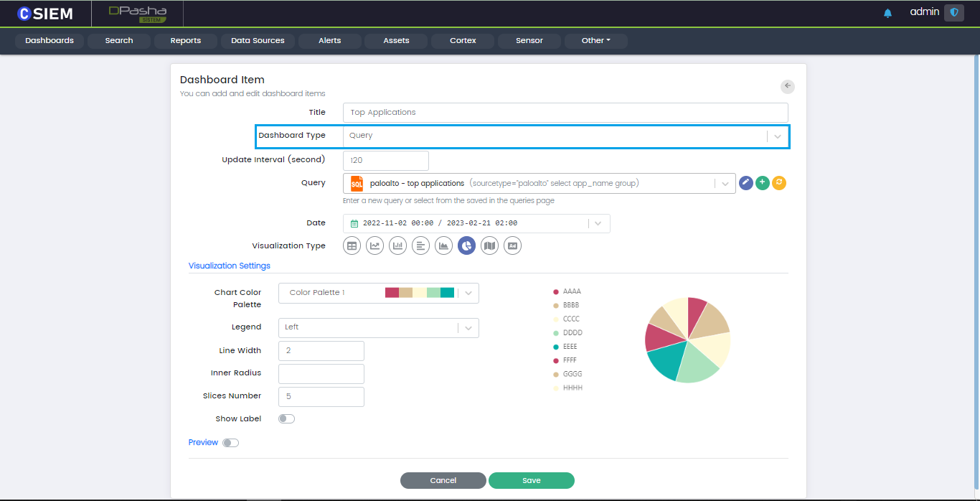Turn on the Preview toggle

click(230, 443)
